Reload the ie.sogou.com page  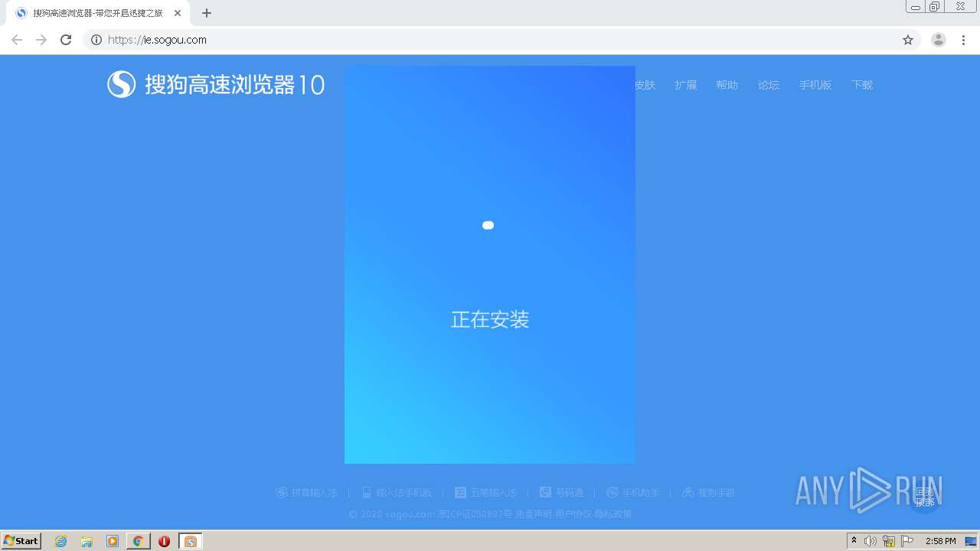tap(66, 40)
